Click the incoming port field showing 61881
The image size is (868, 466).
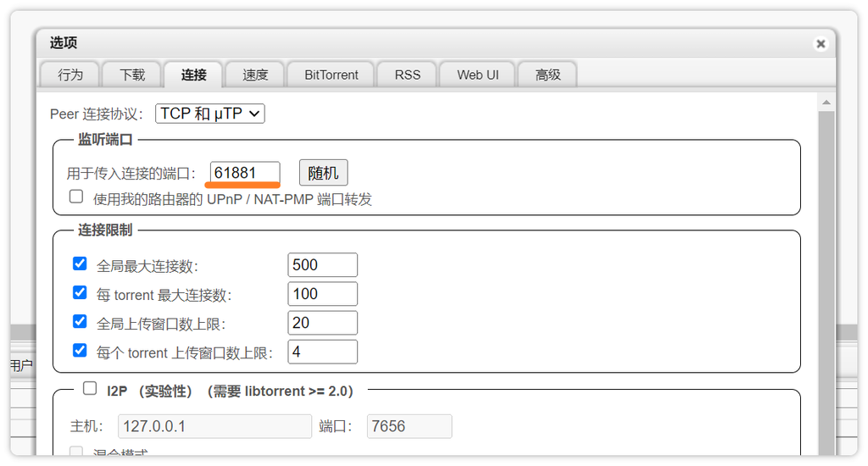click(245, 173)
